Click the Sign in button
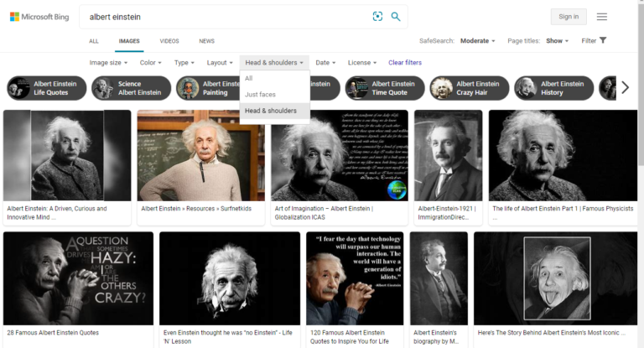 point(569,17)
